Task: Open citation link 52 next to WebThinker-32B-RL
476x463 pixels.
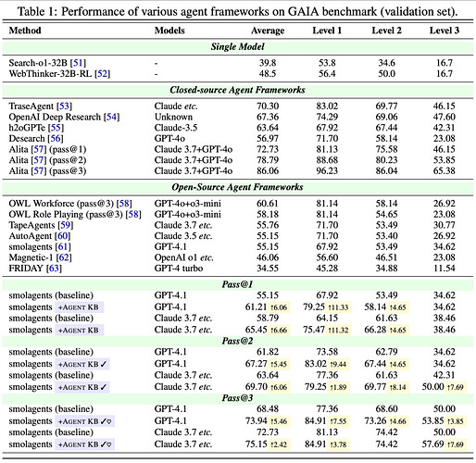Action: 102,74
